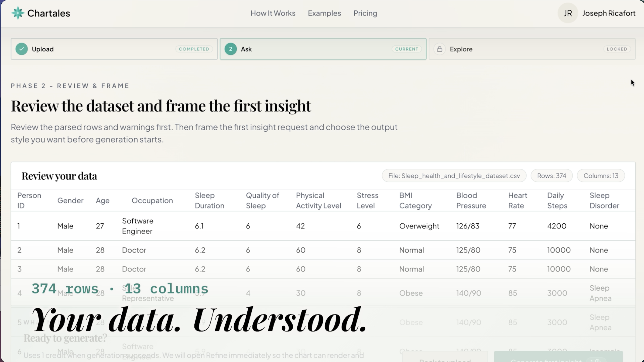644x362 pixels.
Task: Click the Occupation column header
Action: [x=152, y=200]
